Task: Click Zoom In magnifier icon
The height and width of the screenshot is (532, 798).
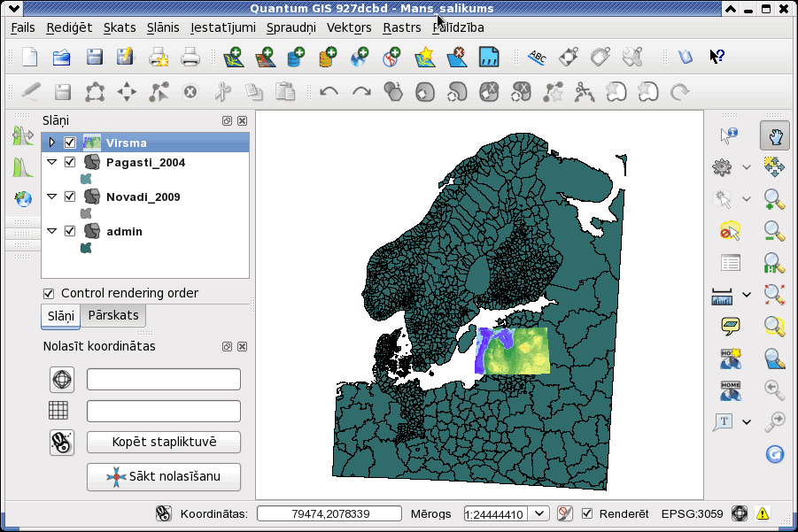Action: click(774, 199)
